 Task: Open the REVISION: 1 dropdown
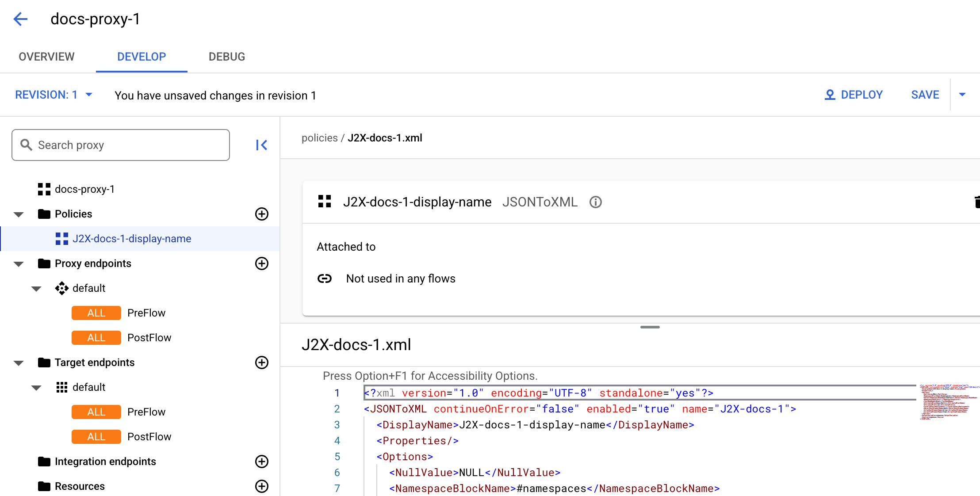[53, 94]
